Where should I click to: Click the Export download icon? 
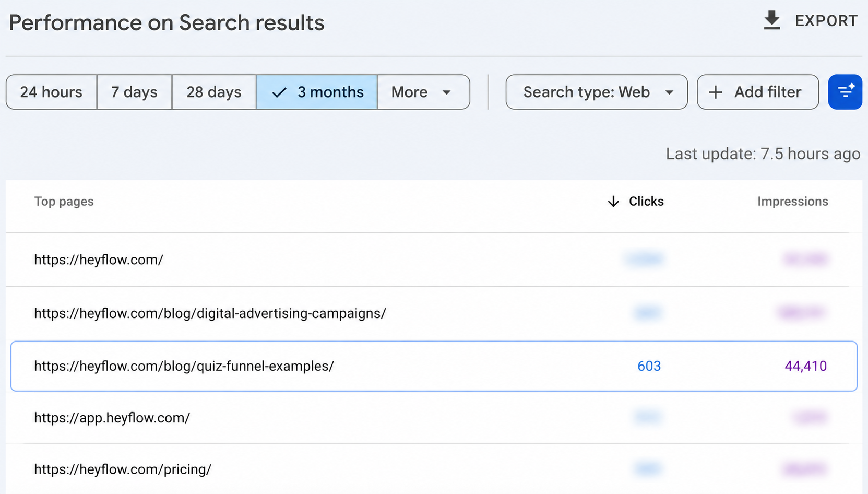pos(771,20)
